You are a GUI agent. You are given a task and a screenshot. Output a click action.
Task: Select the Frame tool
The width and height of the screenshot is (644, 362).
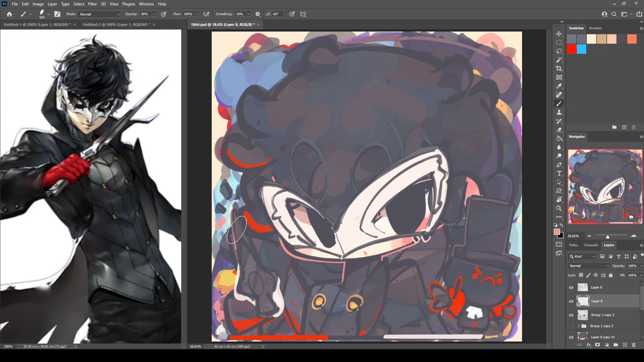[559, 77]
